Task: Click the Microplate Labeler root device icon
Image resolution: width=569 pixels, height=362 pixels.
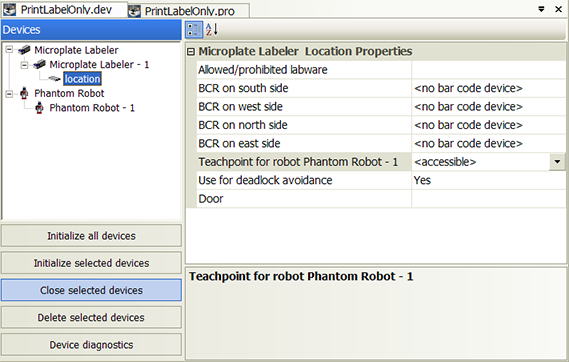Action: pyautogui.click(x=24, y=50)
